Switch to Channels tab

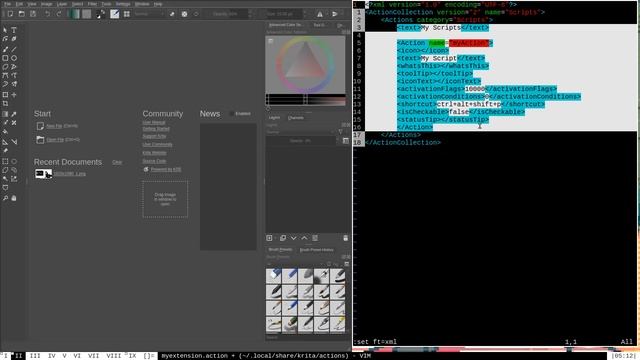click(296, 118)
